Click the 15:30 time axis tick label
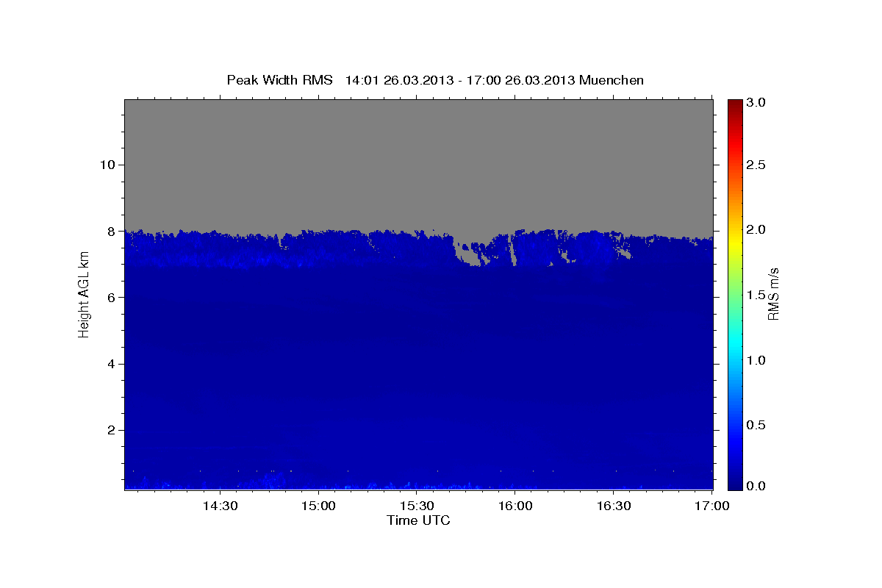The height and width of the screenshot is (588, 882). 416,506
